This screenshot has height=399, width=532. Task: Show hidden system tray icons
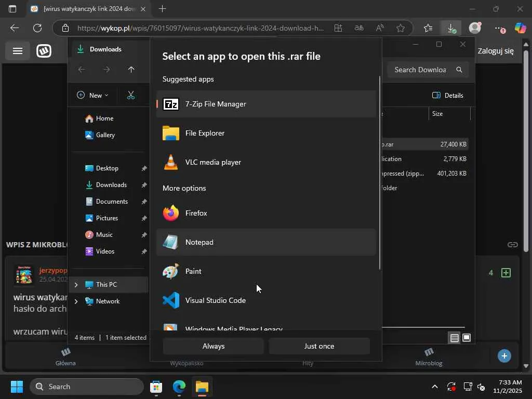pyautogui.click(x=435, y=387)
